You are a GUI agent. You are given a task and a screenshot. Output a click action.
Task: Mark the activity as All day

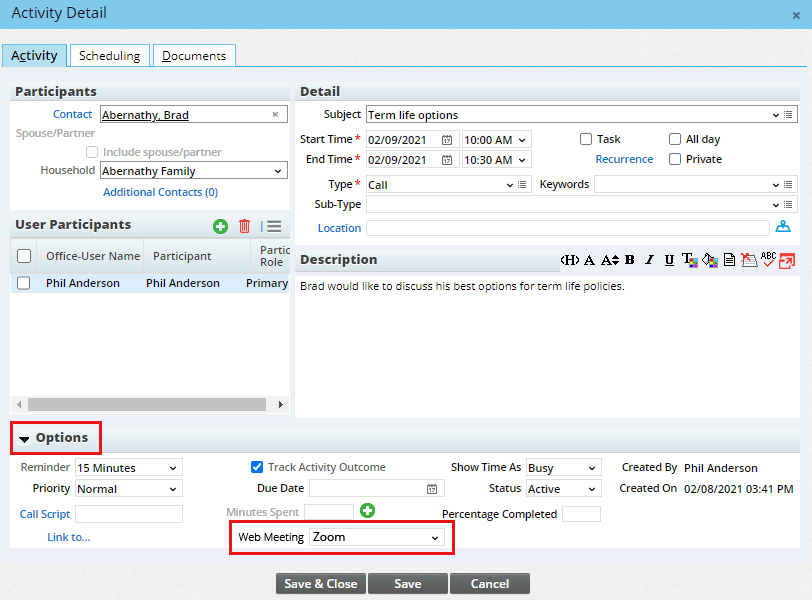pyautogui.click(x=674, y=138)
